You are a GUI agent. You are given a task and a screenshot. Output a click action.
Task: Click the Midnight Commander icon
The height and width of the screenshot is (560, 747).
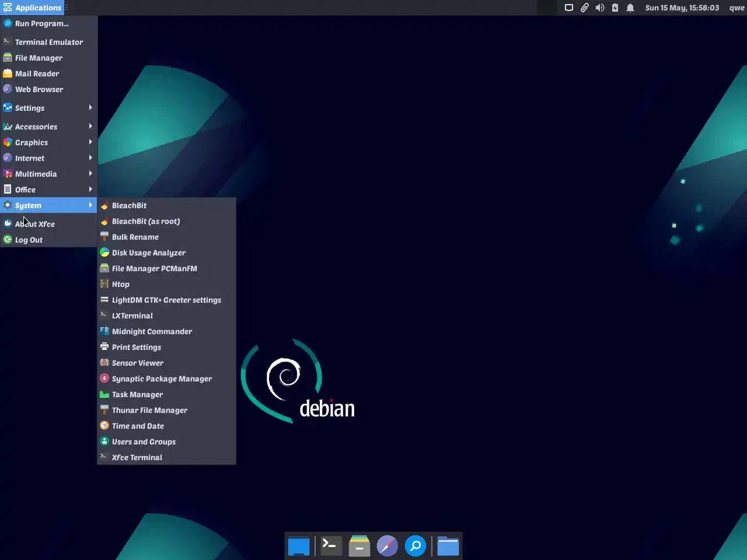[x=104, y=331]
